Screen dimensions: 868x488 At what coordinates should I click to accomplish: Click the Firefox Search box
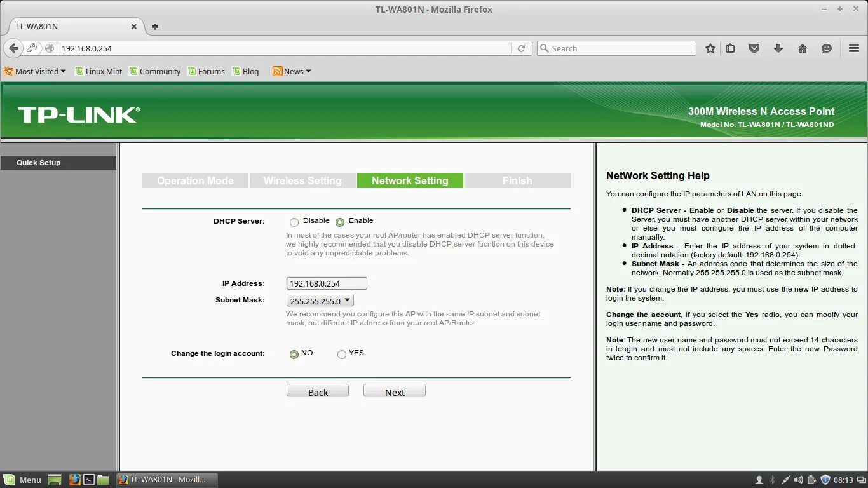coord(616,48)
